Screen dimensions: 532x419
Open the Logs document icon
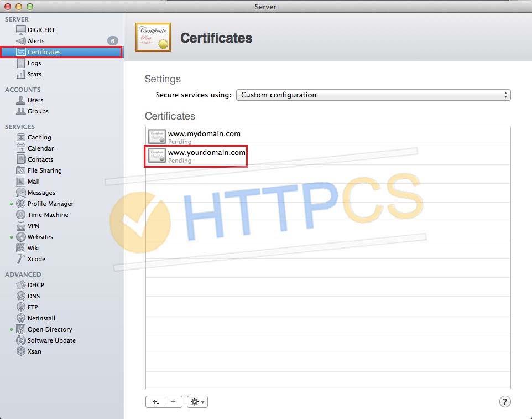(20, 63)
